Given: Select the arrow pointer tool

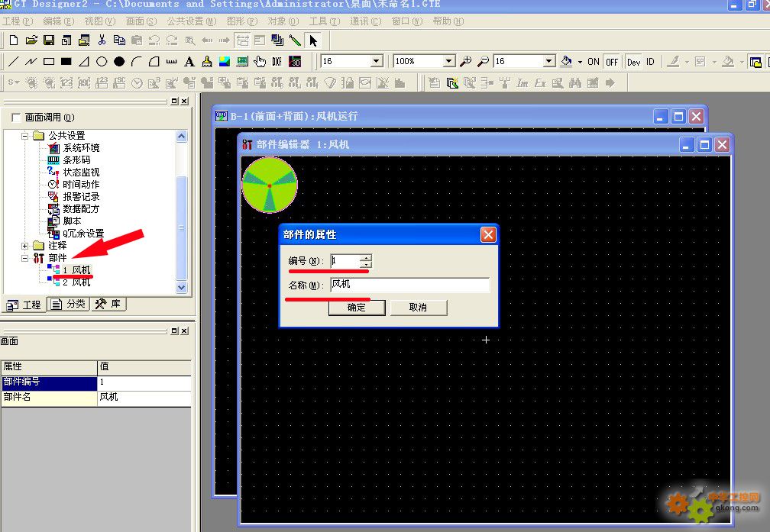Looking at the screenshot, I should tap(313, 40).
